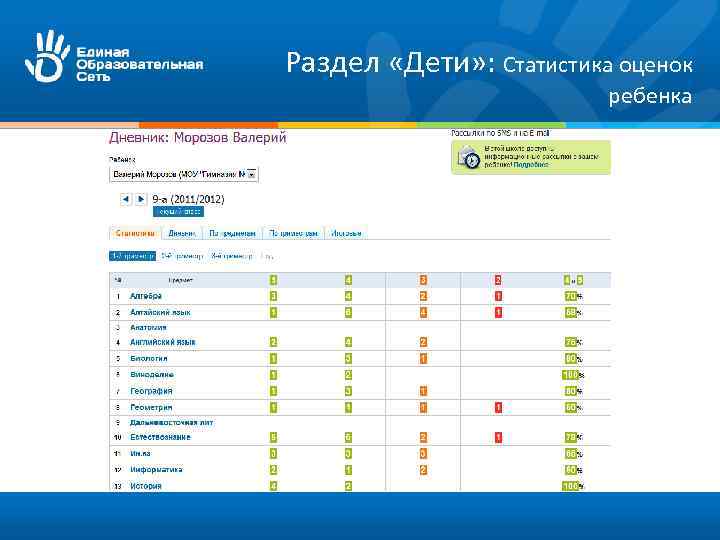Open the Алтайский язык subject link
The width and height of the screenshot is (720, 540).
[160, 312]
